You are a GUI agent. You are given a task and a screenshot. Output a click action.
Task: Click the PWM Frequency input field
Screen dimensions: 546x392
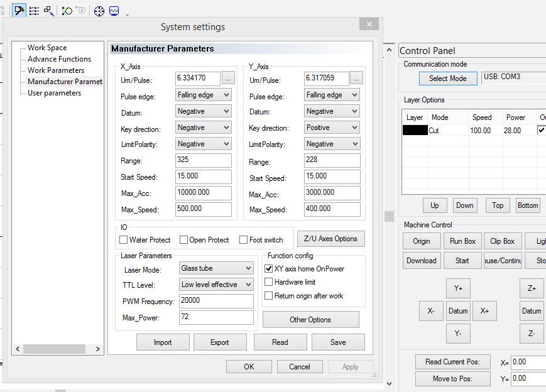click(x=216, y=301)
